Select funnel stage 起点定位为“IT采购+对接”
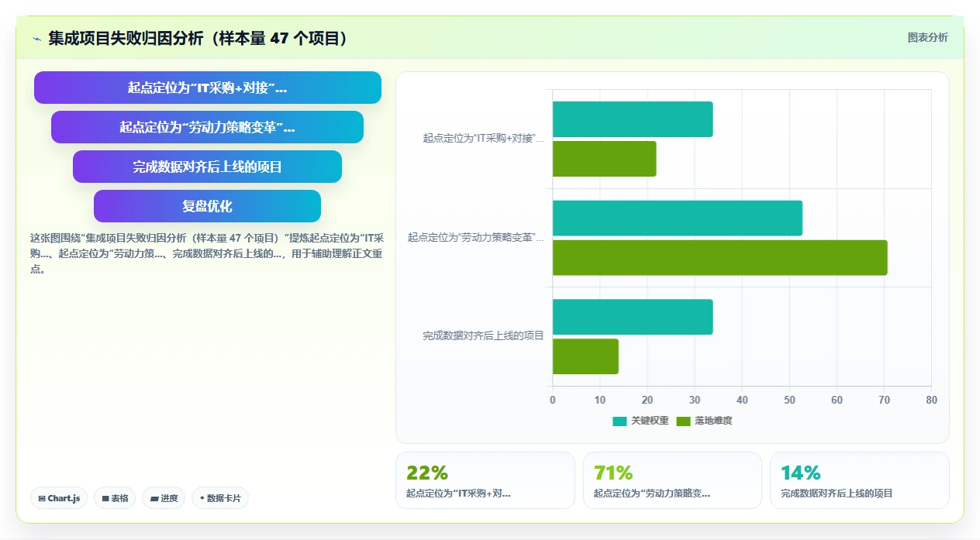The image size is (980, 540). click(208, 88)
